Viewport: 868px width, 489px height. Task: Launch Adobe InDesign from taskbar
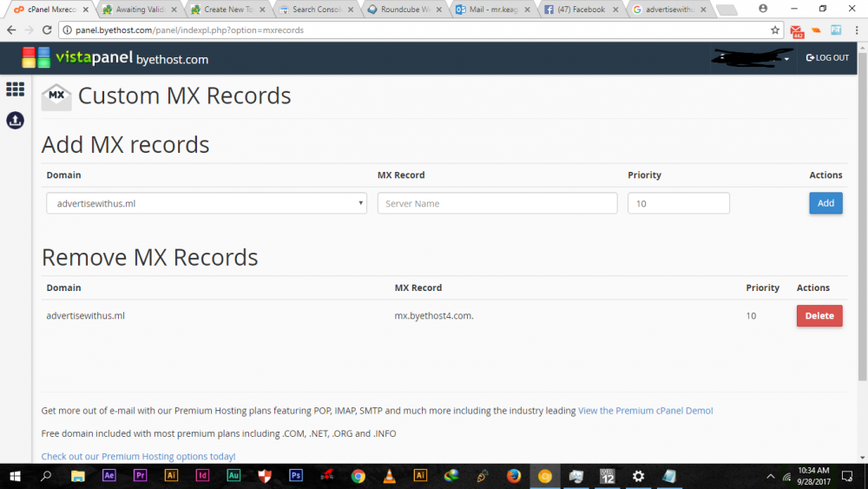[x=202, y=476]
